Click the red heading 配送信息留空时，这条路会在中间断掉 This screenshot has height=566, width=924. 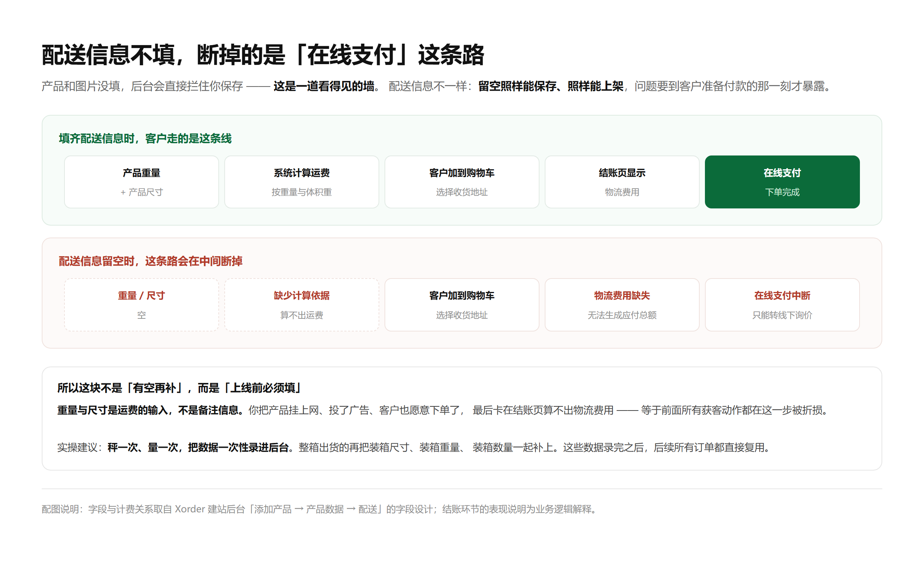151,261
